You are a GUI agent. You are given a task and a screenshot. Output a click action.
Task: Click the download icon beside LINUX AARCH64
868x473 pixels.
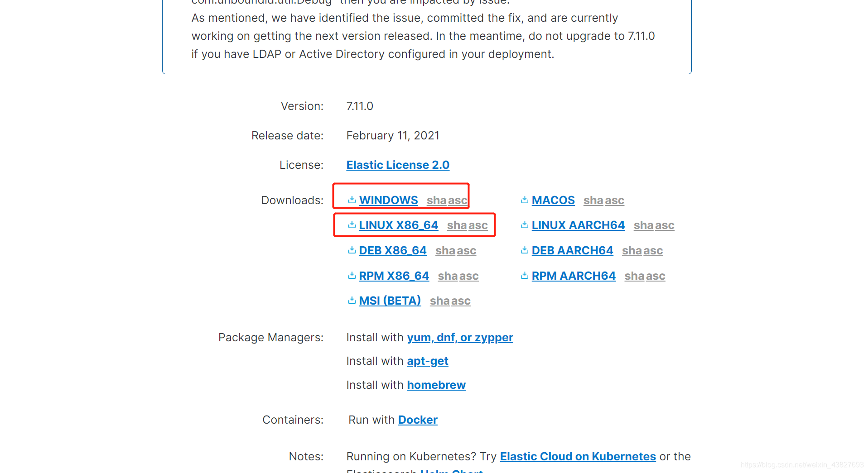coord(525,225)
